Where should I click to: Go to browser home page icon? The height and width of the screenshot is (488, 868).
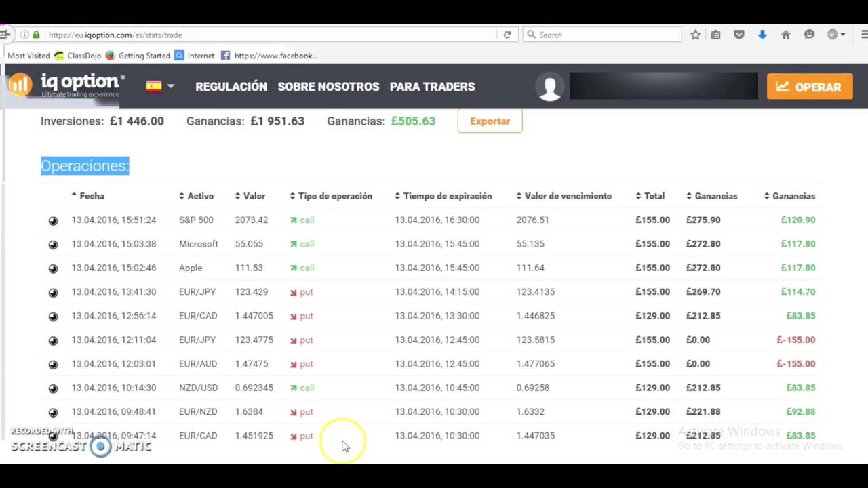click(785, 35)
